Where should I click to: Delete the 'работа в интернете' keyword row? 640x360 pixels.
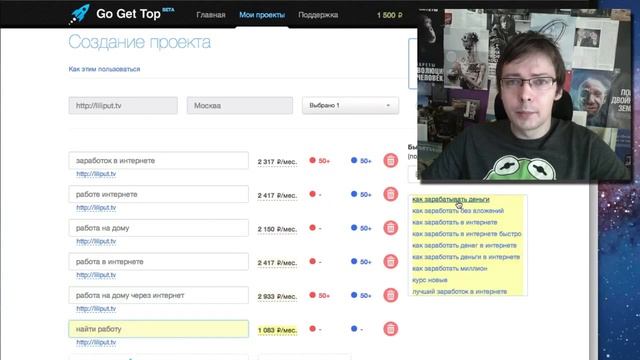[390, 262]
